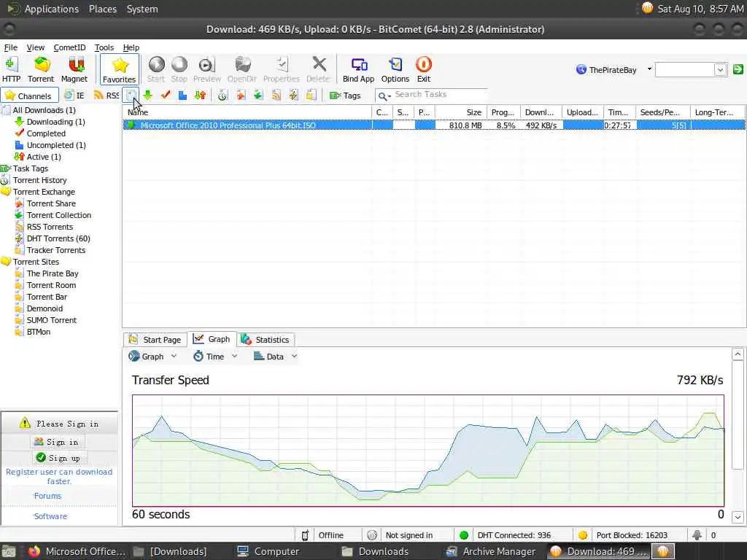Click the green arrow Downloading filter icon
The width and height of the screenshot is (747, 560).
[x=147, y=96]
